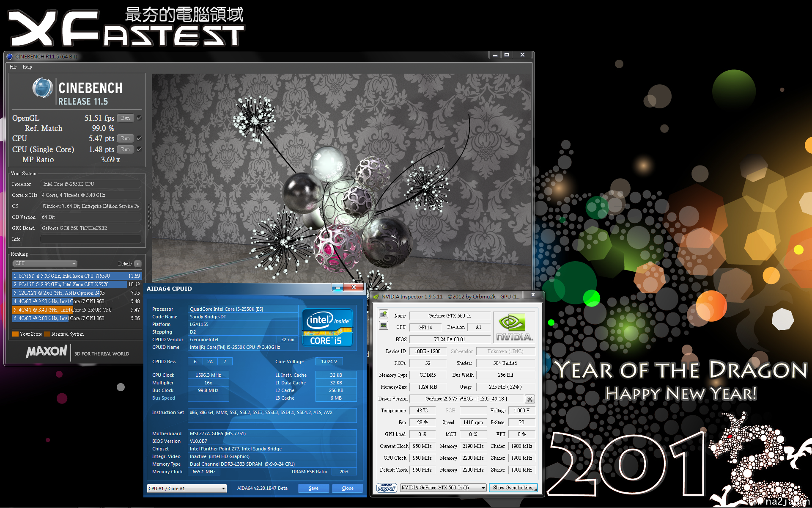Open the CPU #1 / Core #1 selector

point(187,489)
